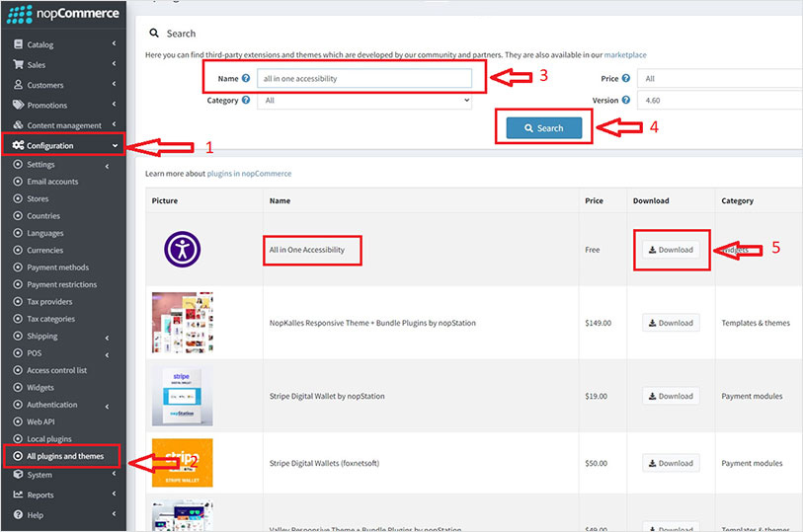Click the Promotions tags icon

point(19,105)
